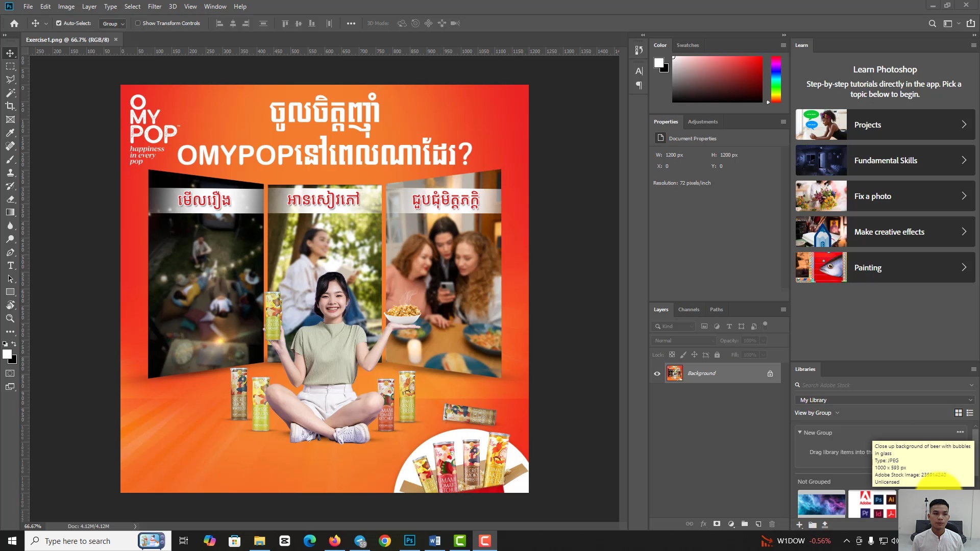Select the Rectangle shape tool

pos(10,292)
